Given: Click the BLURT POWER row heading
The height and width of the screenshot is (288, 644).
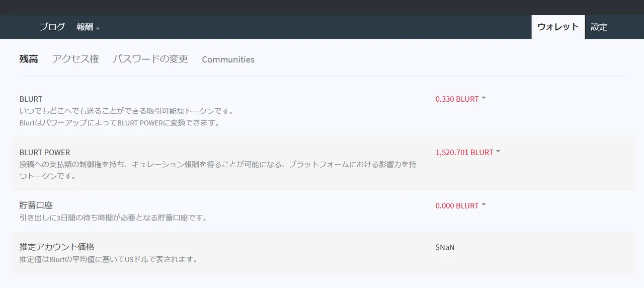Looking at the screenshot, I should (45, 152).
